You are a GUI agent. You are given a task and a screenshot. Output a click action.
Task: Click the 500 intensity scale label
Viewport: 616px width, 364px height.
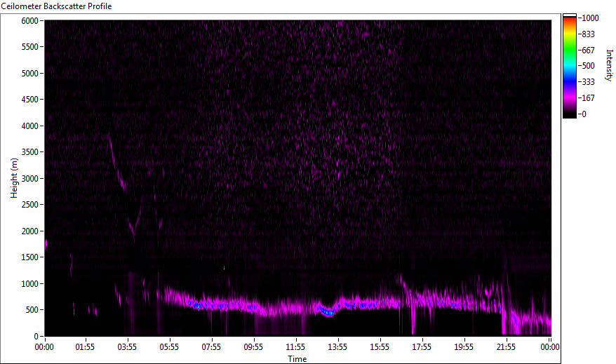[588, 66]
